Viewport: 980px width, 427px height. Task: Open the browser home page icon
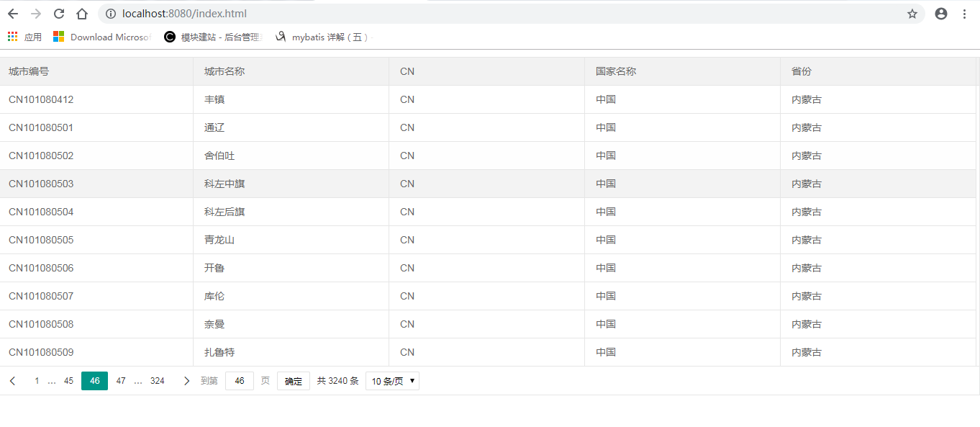coord(82,14)
